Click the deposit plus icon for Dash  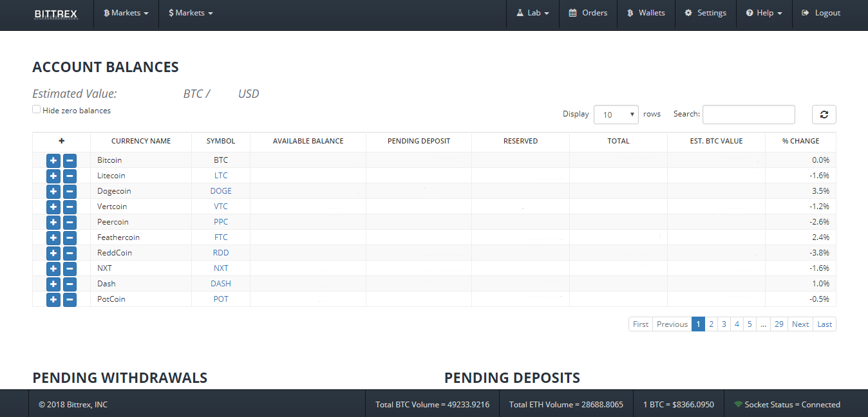(53, 284)
